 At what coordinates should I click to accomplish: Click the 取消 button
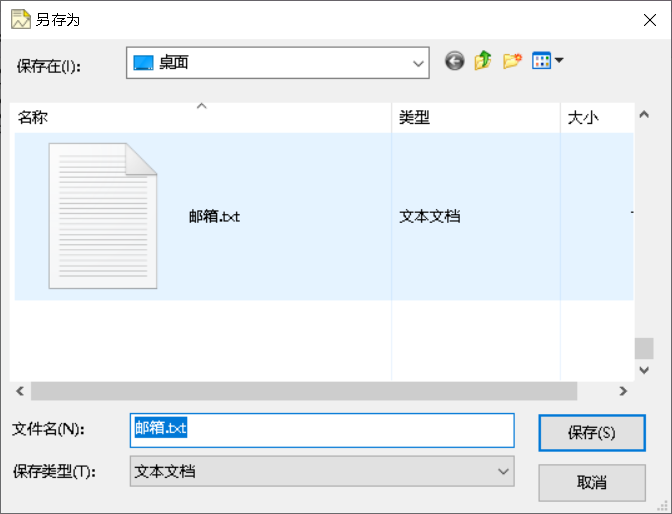click(592, 483)
